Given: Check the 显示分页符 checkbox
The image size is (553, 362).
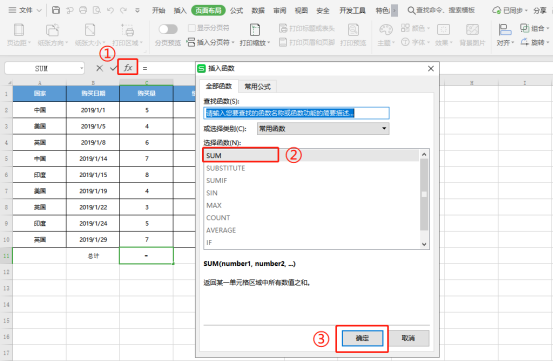Looking at the screenshot, I should (x=192, y=28).
